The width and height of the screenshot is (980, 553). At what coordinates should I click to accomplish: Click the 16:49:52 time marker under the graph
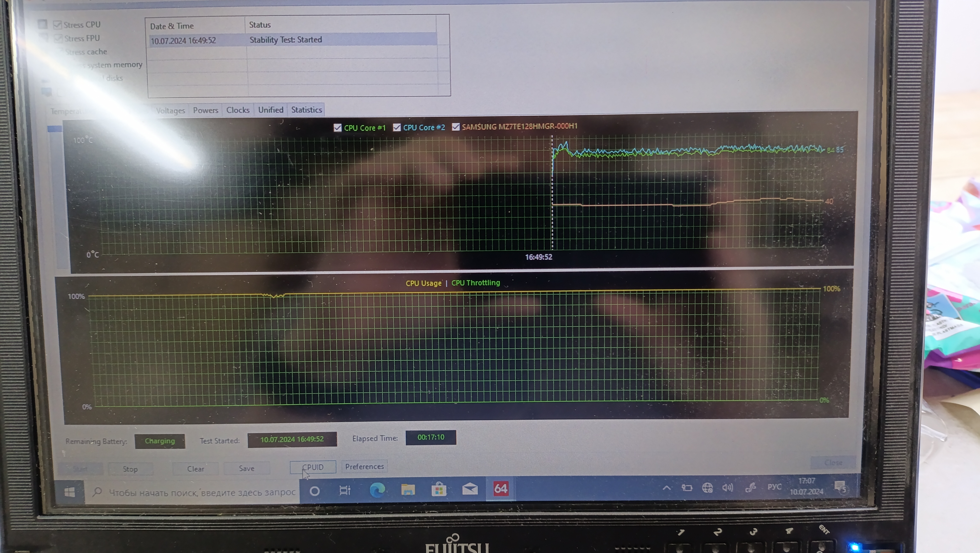(x=538, y=257)
